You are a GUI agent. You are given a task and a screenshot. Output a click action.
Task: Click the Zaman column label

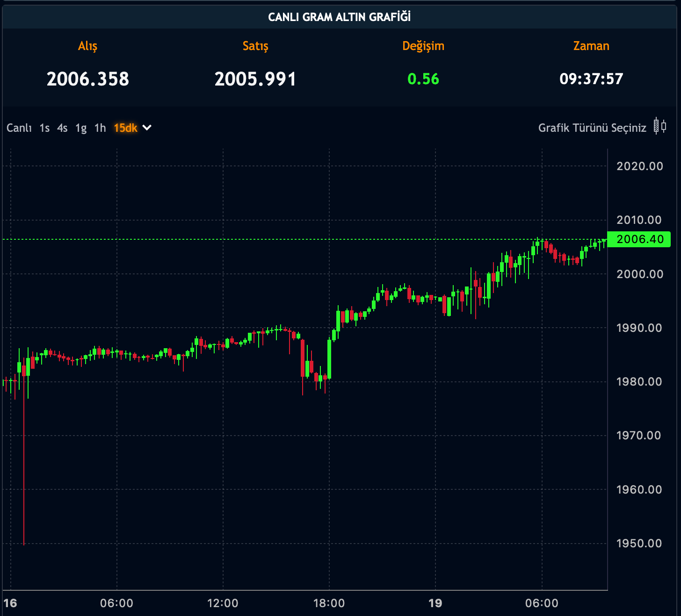(591, 46)
